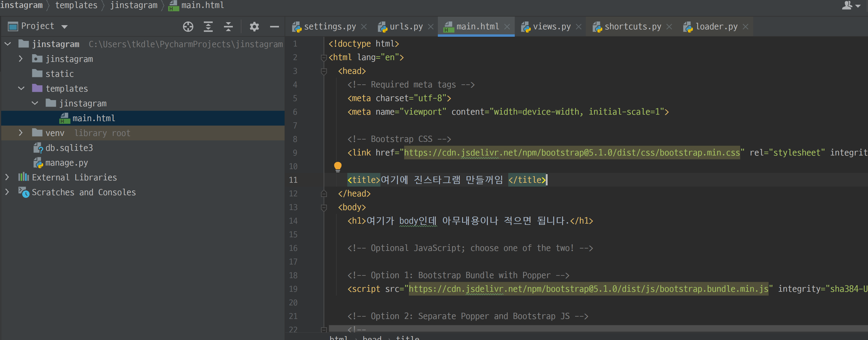This screenshot has width=868, height=340.
Task: Click line number 11 in the gutter
Action: [293, 180]
